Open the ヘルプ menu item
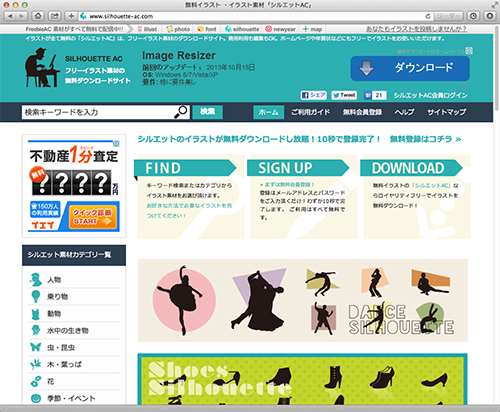Screen dimensions: 500x412 [405, 112]
